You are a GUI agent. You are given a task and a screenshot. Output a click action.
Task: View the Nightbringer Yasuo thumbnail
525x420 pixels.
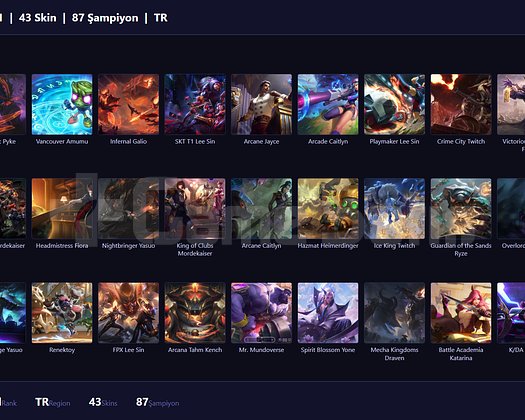coord(129,209)
